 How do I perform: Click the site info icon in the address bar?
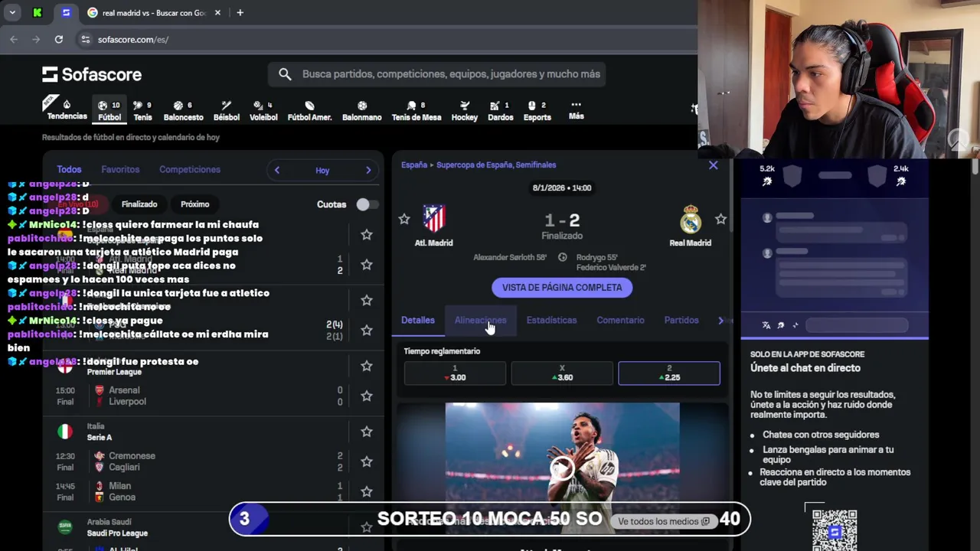coord(85,39)
